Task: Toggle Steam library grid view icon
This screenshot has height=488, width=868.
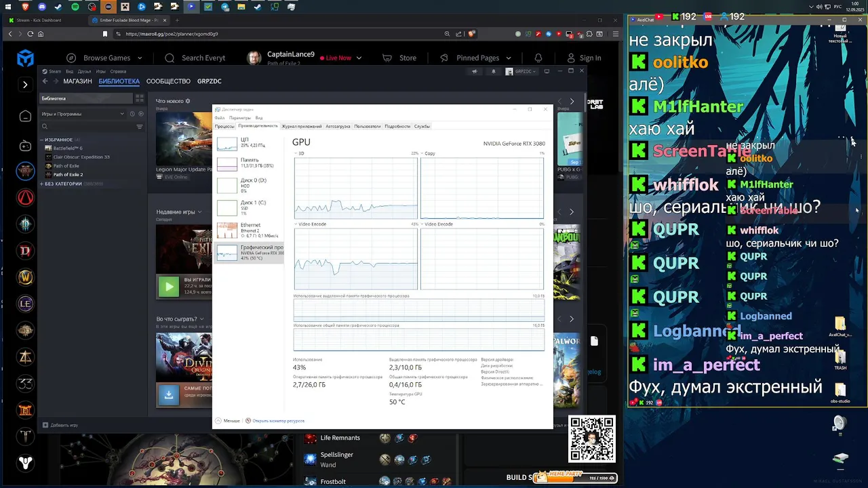Action: 140,98
